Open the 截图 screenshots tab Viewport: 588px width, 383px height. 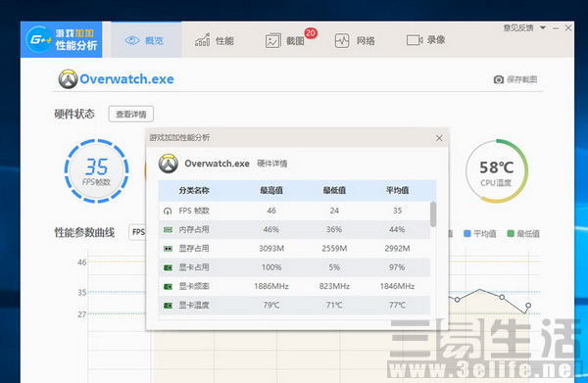(x=285, y=40)
